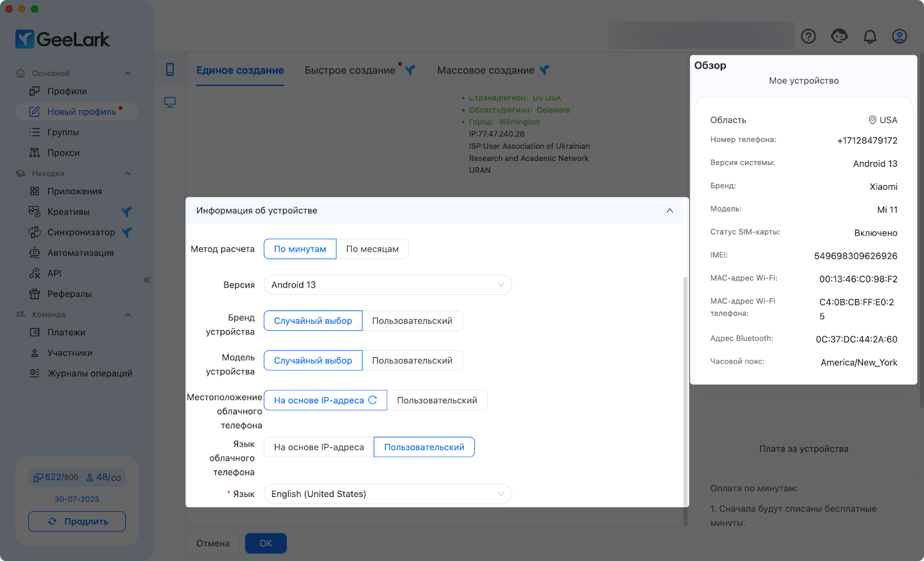Click the Группы list icon
This screenshot has height=561, width=924.
(35, 132)
